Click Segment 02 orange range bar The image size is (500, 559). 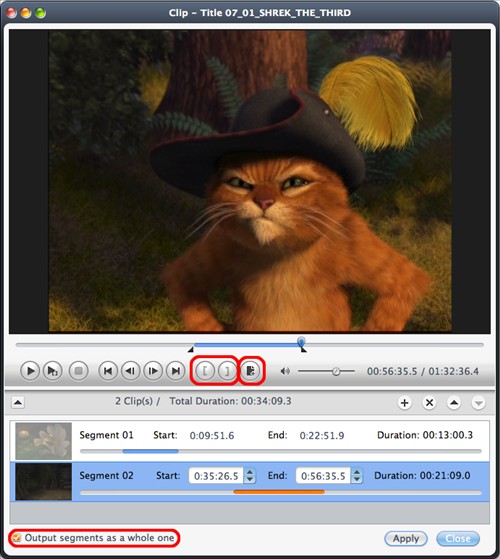(x=279, y=492)
